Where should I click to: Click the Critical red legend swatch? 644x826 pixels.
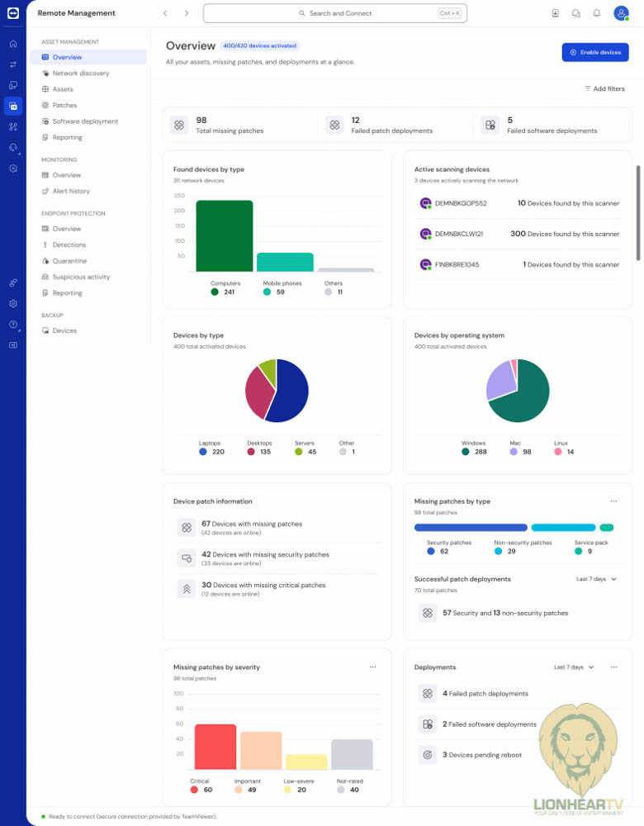(194, 790)
